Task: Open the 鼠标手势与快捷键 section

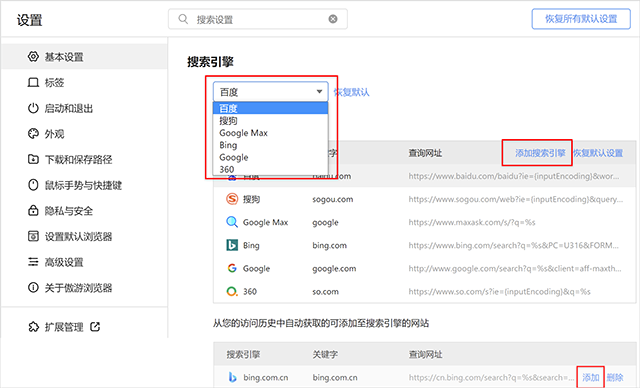Action: coord(84,185)
